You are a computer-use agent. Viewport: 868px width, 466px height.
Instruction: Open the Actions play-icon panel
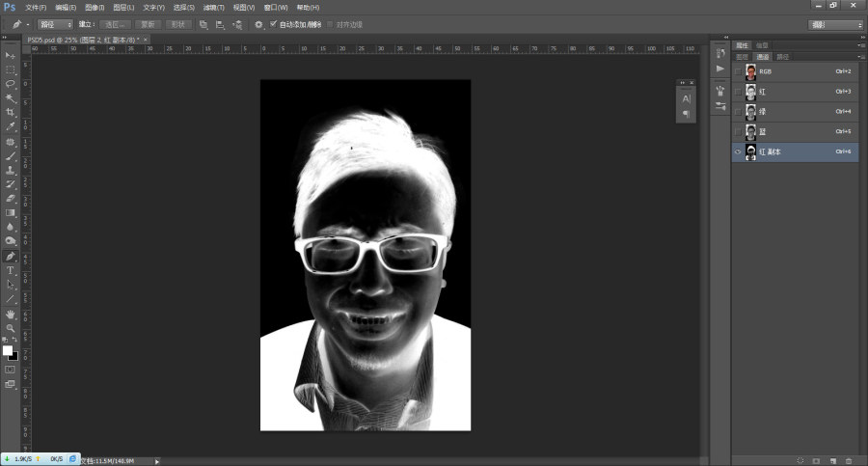coord(720,69)
